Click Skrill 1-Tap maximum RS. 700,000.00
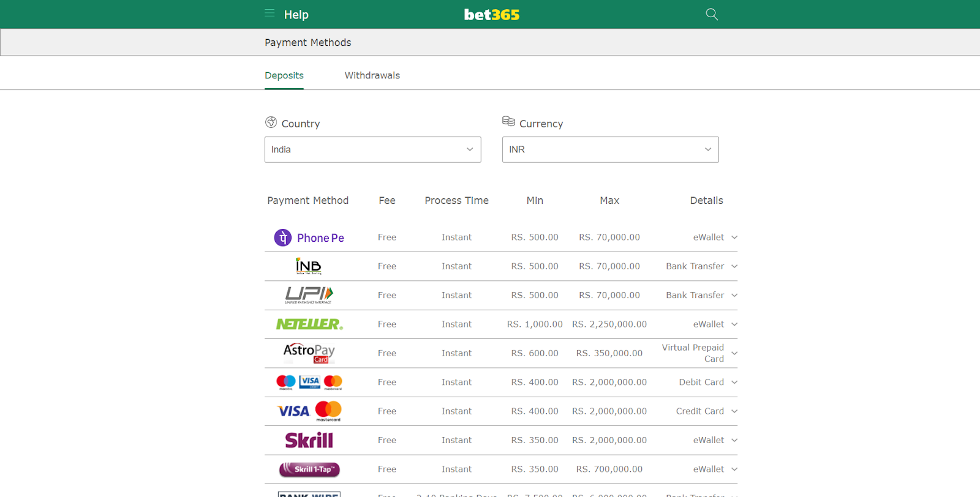 click(609, 469)
